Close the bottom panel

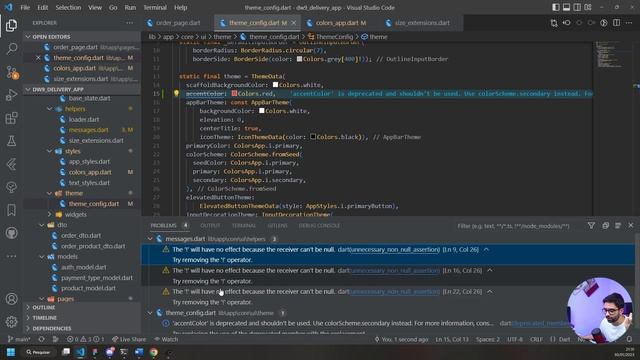pyautogui.click(x=631, y=225)
